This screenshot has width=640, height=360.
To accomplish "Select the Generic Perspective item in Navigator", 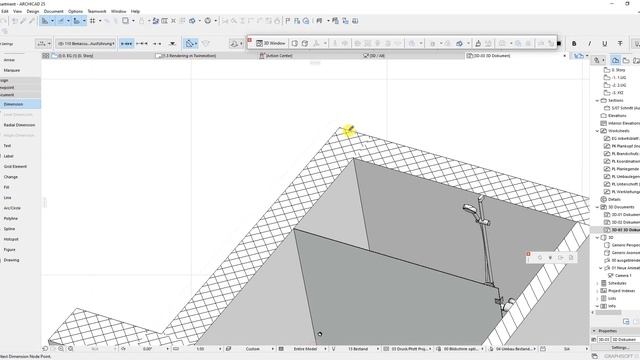I will (x=622, y=245).
